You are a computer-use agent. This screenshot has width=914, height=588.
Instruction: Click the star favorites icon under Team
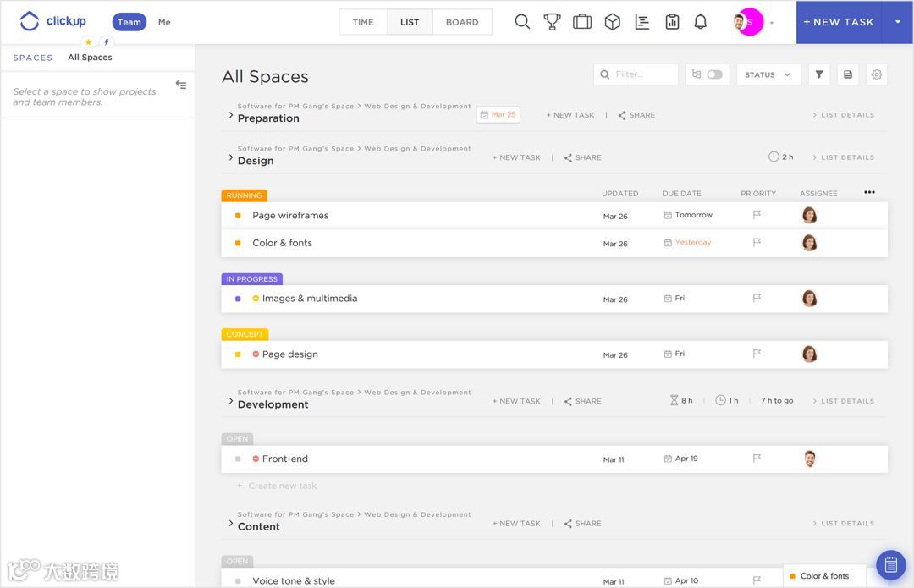[88, 42]
